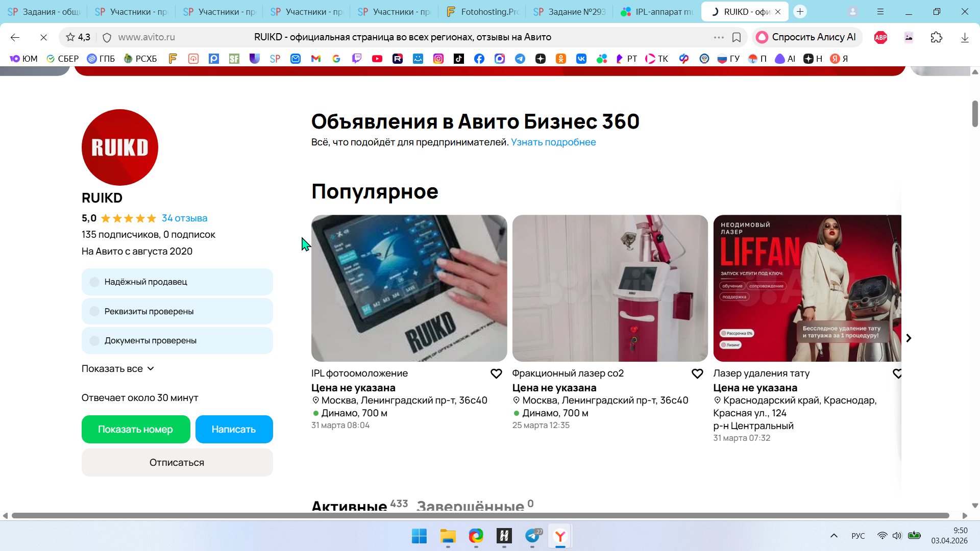Image resolution: width=980 pixels, height=551 pixels.
Task: Click the bookmark page icon in address bar
Action: tap(737, 37)
